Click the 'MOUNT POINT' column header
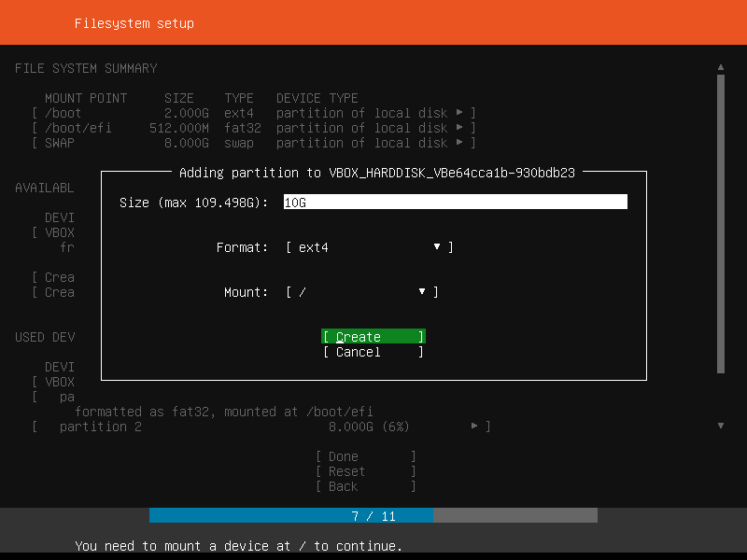Screen dimensions: 747x560 [x=86, y=99]
